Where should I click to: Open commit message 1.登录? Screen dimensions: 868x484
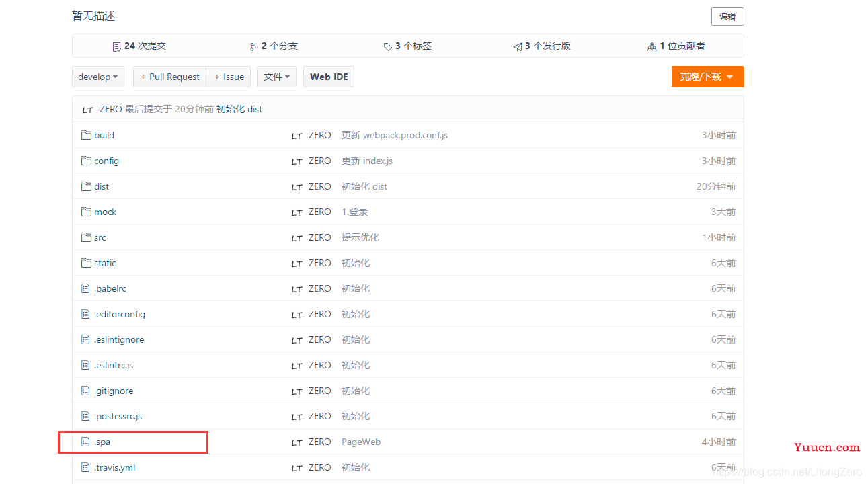coord(355,212)
